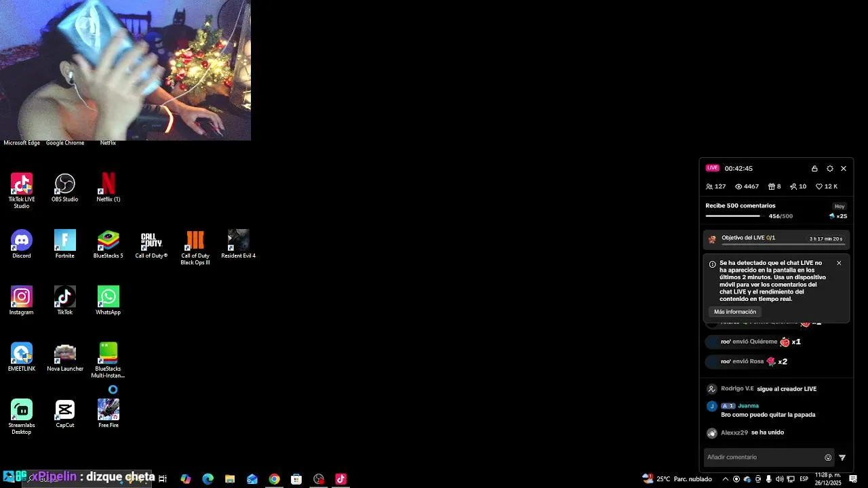Open TikTok LIVE Studio taskbar icon
This screenshot has height=488, width=868.
[340, 479]
